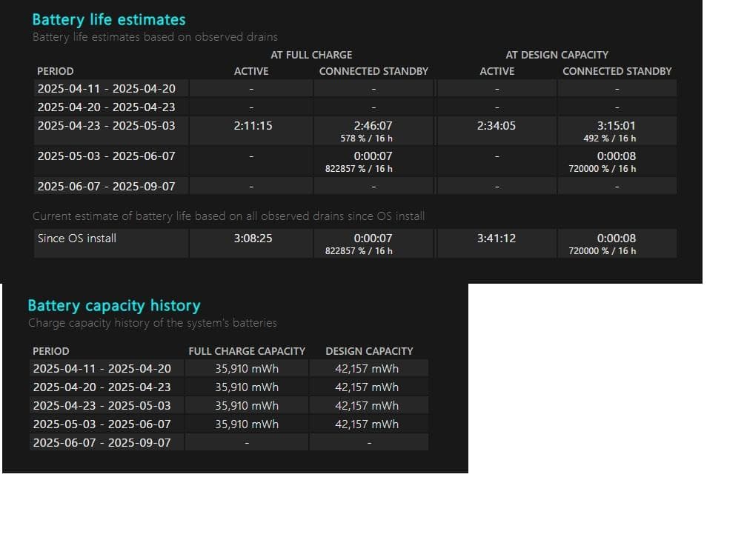
Task: Click the 2:46:07 connected standby value
Action: [x=373, y=126]
